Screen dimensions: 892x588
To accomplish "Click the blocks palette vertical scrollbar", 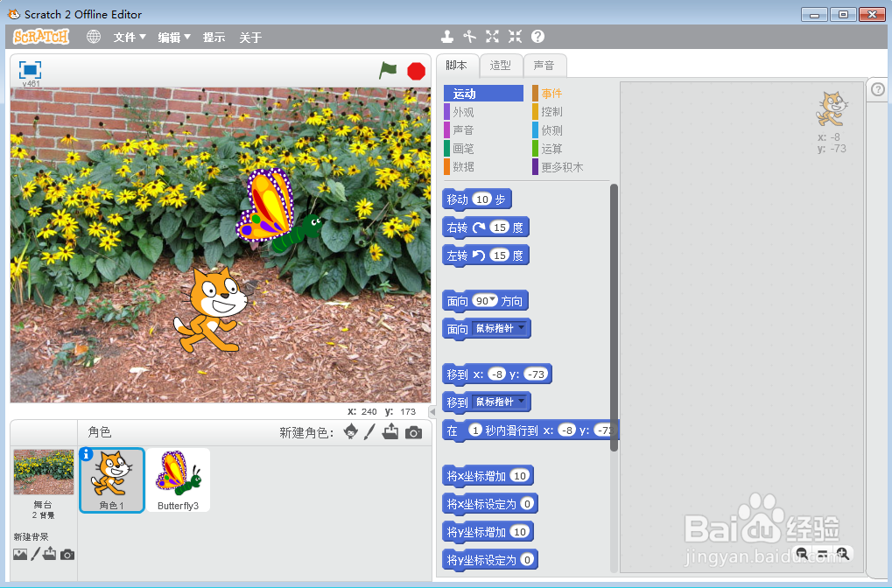I will coord(614,318).
